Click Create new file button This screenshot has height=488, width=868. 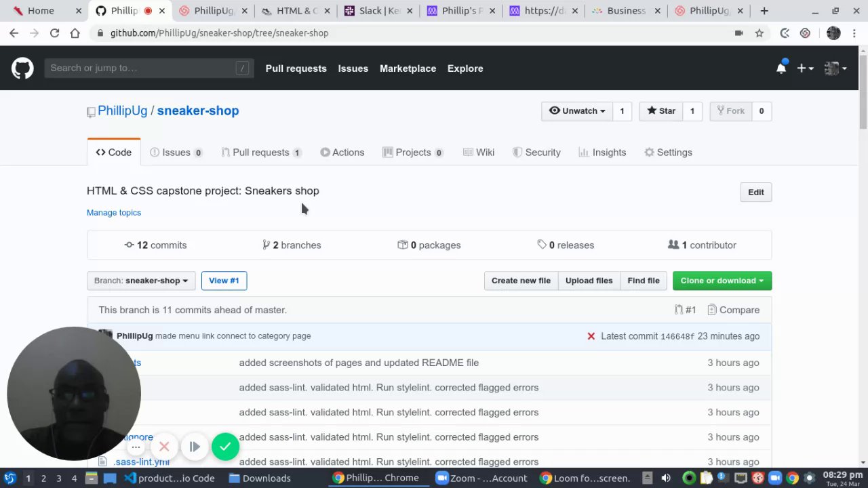coord(521,281)
